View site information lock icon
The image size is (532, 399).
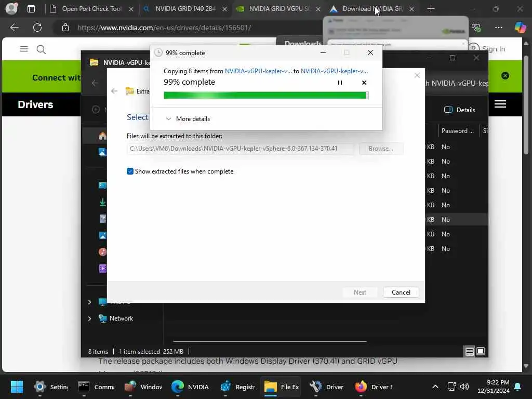(65, 28)
